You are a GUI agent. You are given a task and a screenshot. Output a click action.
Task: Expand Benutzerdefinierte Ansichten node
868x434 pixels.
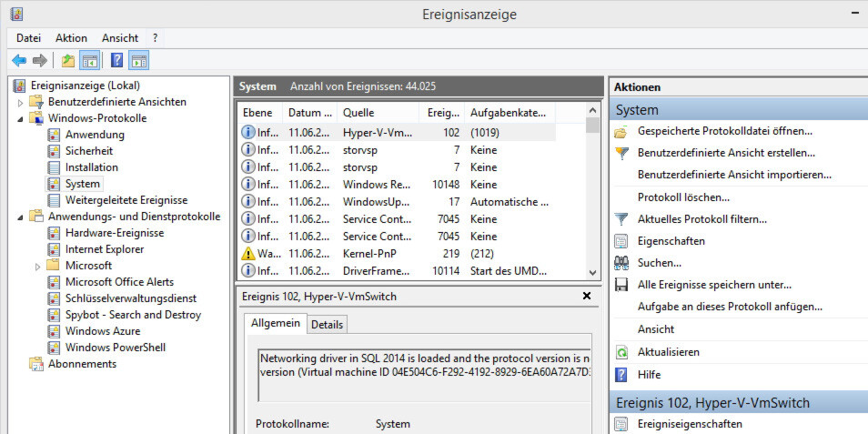click(21, 103)
